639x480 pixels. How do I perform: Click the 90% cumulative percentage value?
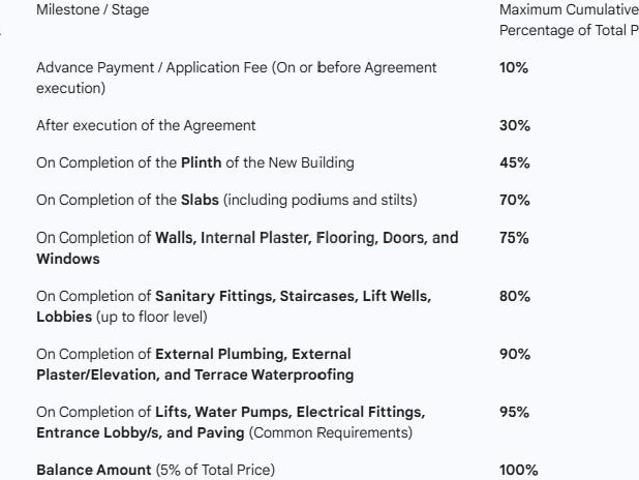514,354
